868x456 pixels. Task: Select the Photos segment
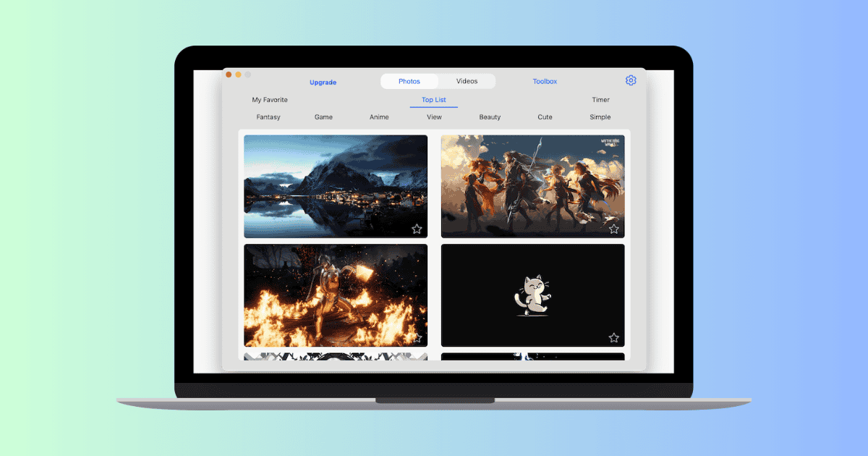coord(409,81)
